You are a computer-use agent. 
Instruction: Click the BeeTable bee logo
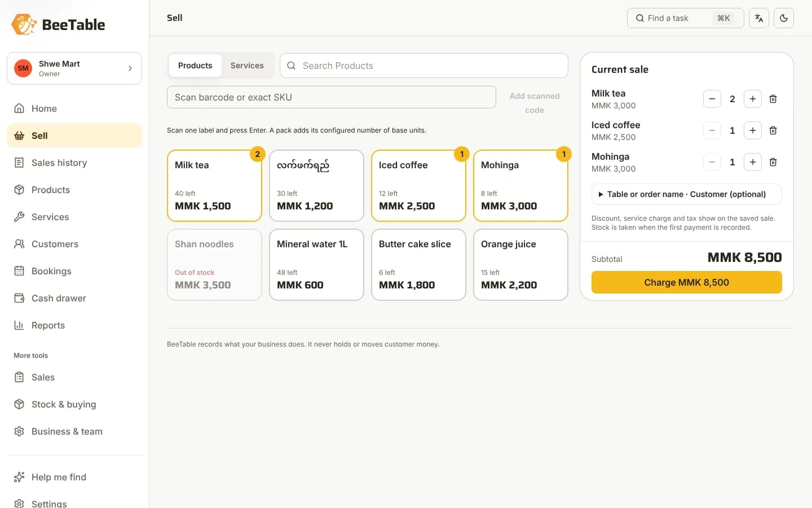(x=24, y=24)
